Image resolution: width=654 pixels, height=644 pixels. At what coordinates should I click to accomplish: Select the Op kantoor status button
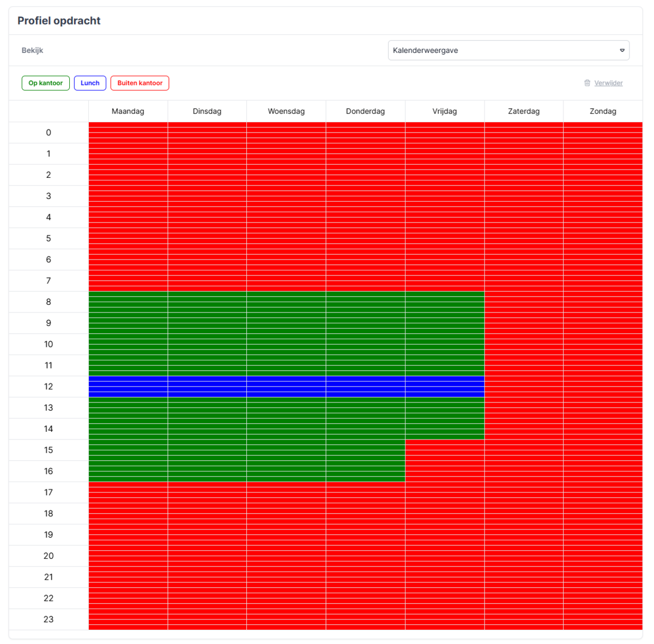(x=46, y=83)
